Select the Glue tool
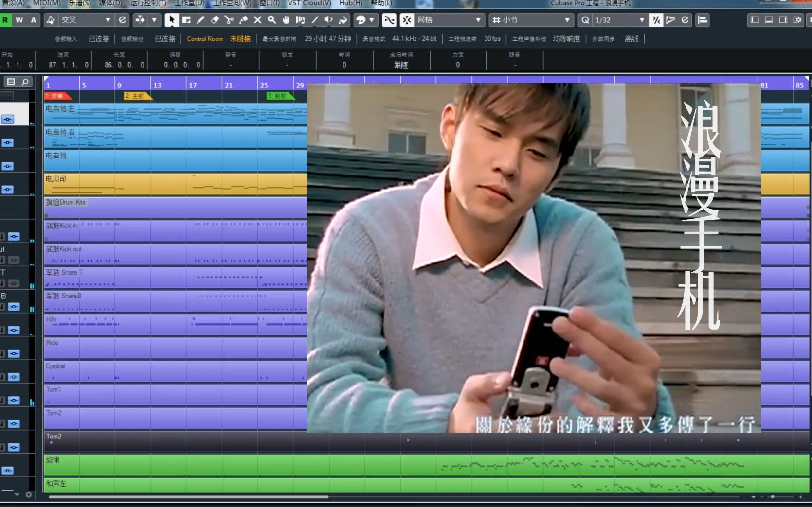Viewport: 812px width, 507px height. [243, 20]
